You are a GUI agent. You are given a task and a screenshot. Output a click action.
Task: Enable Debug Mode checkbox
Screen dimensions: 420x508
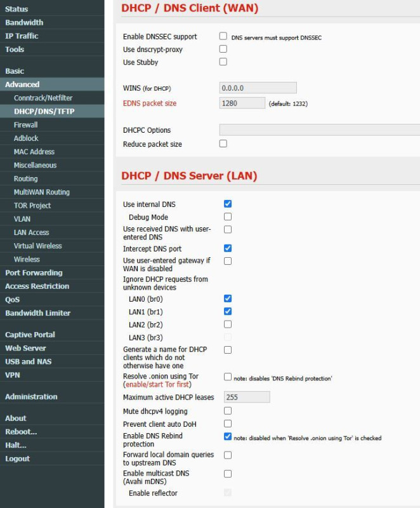228,217
